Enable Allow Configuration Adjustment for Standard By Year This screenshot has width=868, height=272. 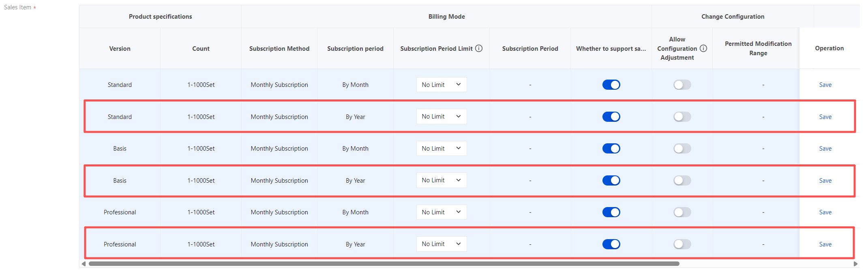pyautogui.click(x=682, y=117)
